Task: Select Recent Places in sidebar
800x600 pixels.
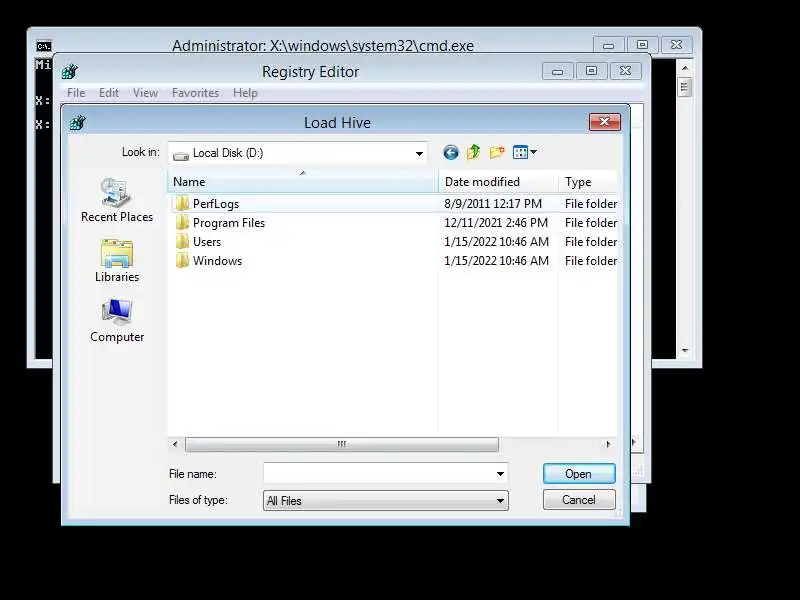Action: point(117,199)
